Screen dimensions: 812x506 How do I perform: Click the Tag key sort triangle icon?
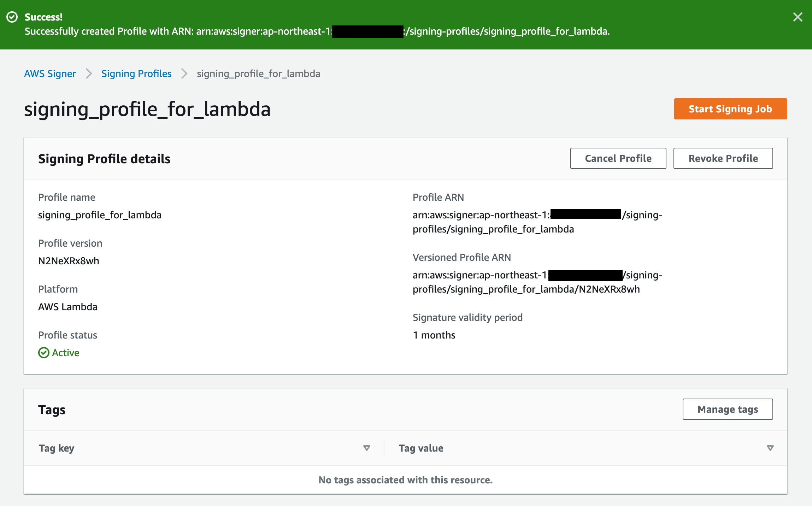[x=367, y=448]
